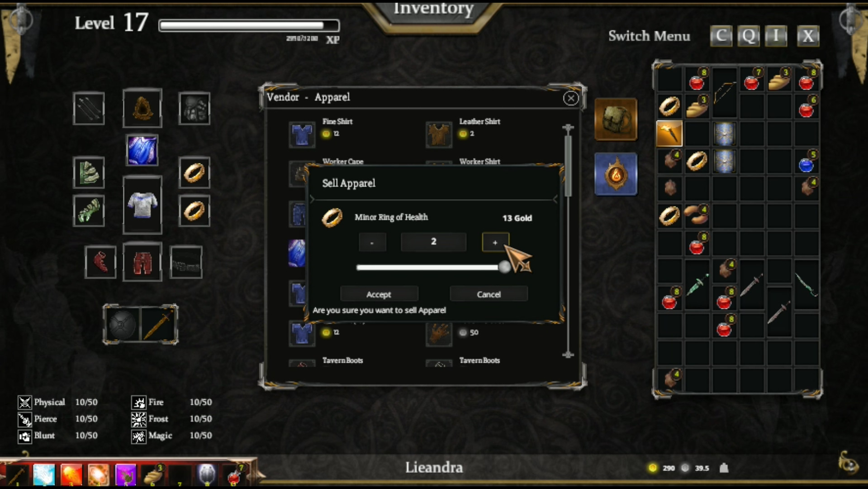This screenshot has height=489, width=868.
Task: Select the equipped blue robe slot
Action: [x=142, y=150]
